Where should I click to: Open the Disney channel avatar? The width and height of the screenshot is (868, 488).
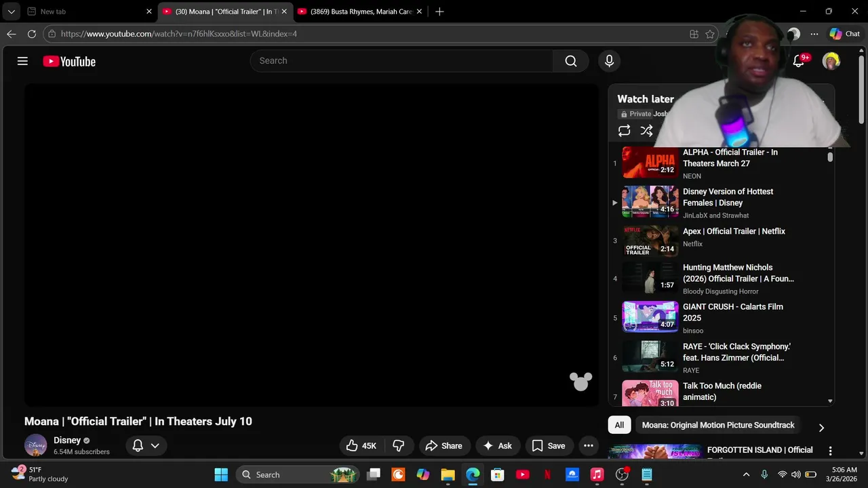tap(35, 445)
